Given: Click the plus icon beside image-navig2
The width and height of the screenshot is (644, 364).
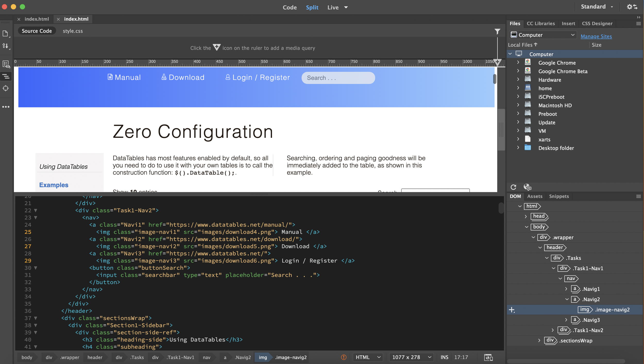Looking at the screenshot, I should [512, 310].
